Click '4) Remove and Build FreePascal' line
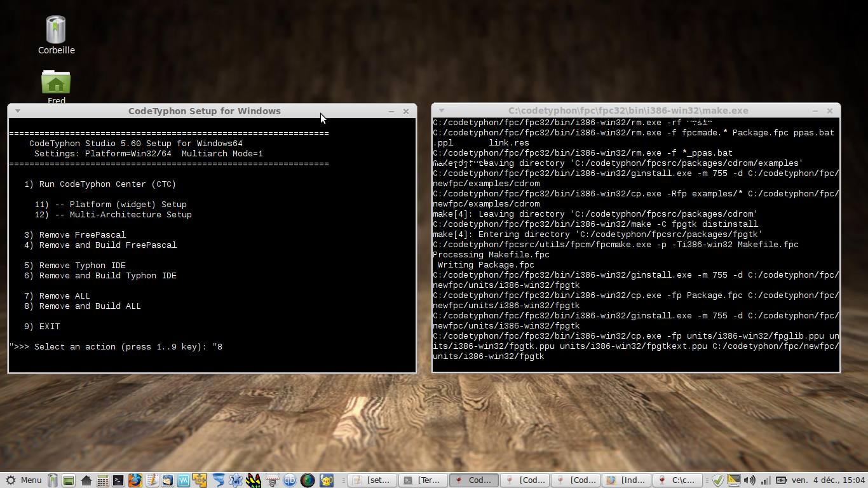 point(100,245)
